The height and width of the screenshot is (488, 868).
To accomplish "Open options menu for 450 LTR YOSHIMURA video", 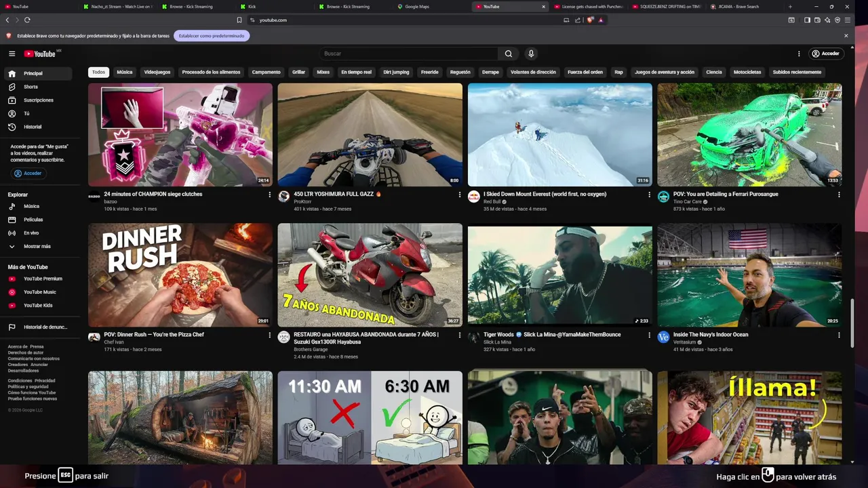I will pos(459,195).
